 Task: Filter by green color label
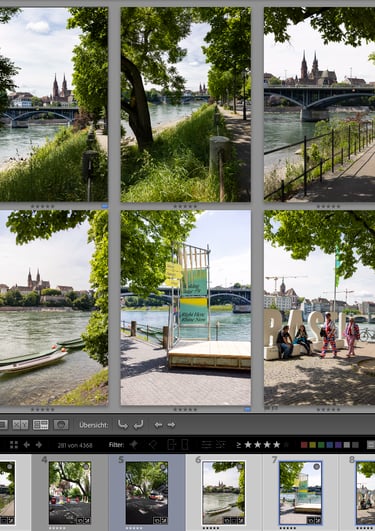tap(321, 445)
